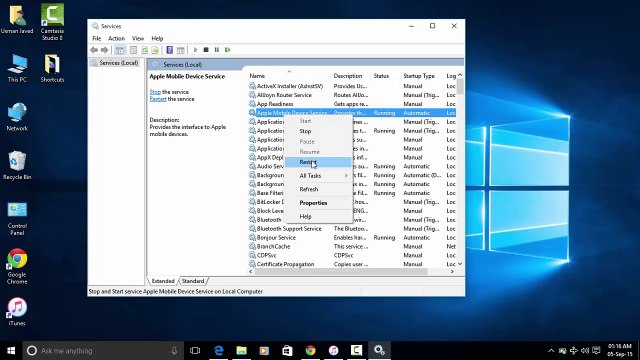Click the blue Help toolbar icon
Viewport: 640px width, 360px height.
click(170, 50)
